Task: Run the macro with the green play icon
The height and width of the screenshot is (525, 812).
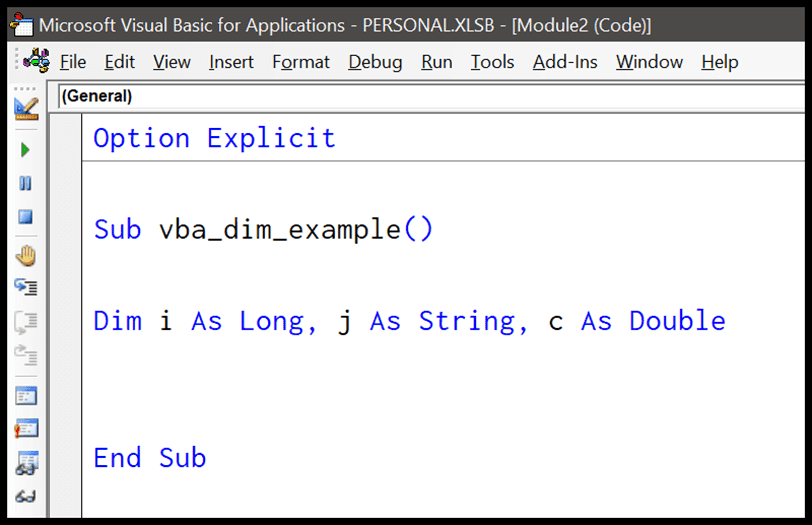Action: tap(26, 150)
